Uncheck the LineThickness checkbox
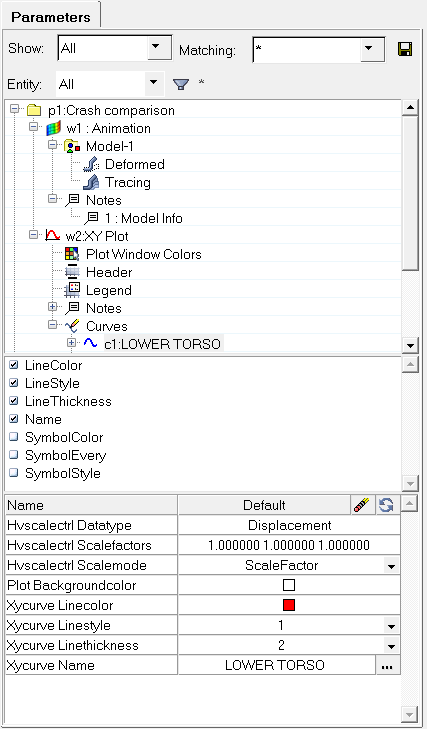 [x=14, y=401]
